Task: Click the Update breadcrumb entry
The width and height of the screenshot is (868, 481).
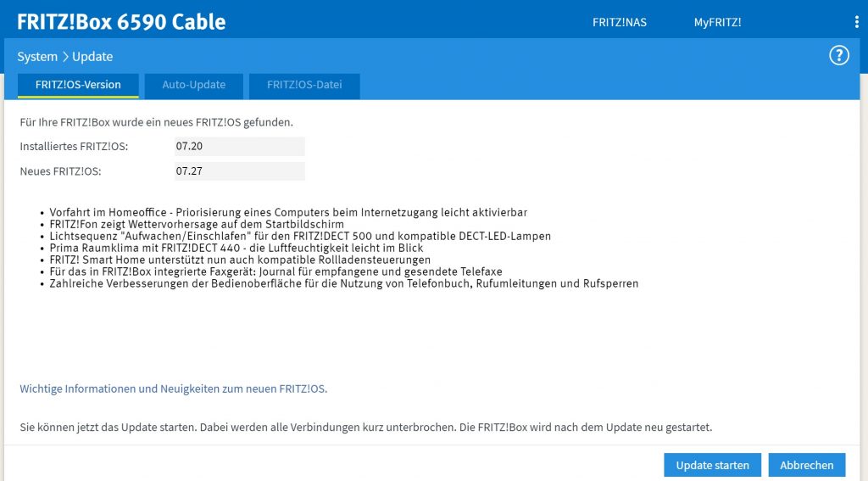Action: [92, 57]
